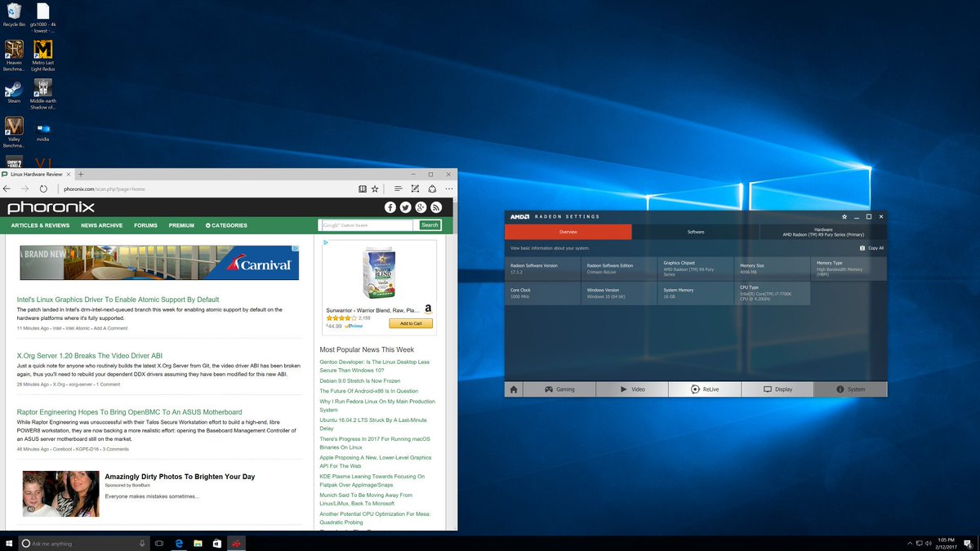The width and height of the screenshot is (980, 551).
Task: Switch to the Software tab in Radeon Settings
Action: 696,232
